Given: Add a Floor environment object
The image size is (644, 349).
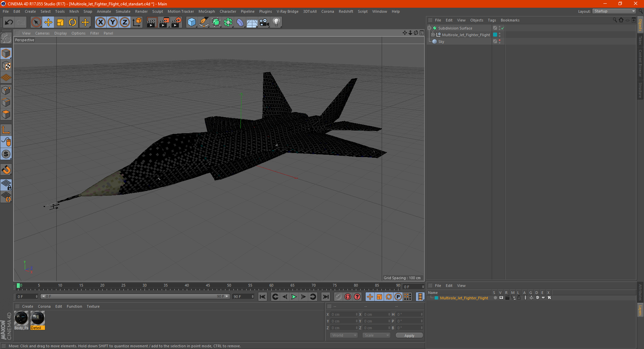Looking at the screenshot, I should [x=252, y=22].
